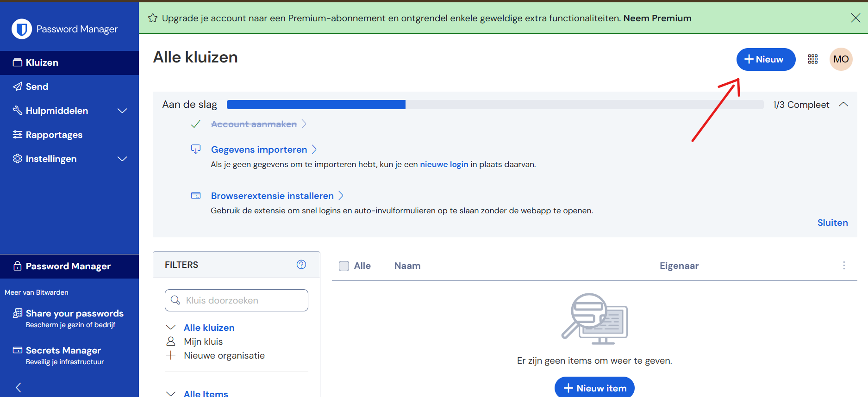Select Alle Items filter
This screenshot has height=397, width=868.
[206, 393]
